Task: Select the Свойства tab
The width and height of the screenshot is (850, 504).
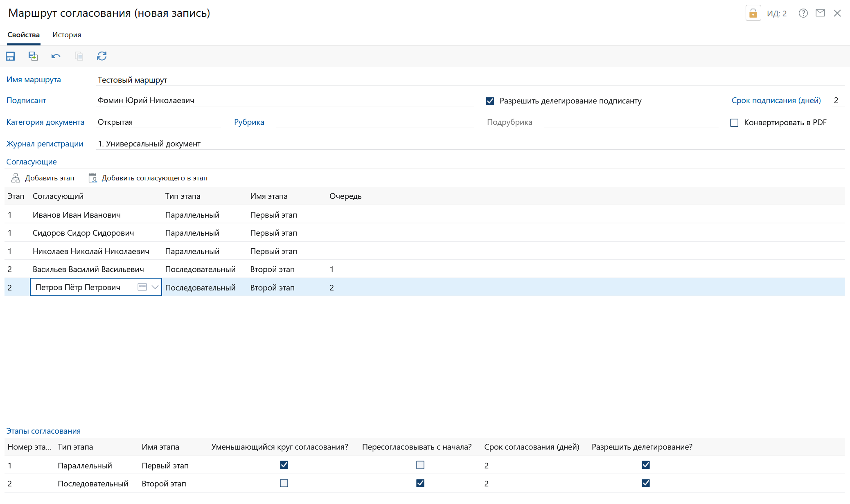Action: tap(24, 35)
